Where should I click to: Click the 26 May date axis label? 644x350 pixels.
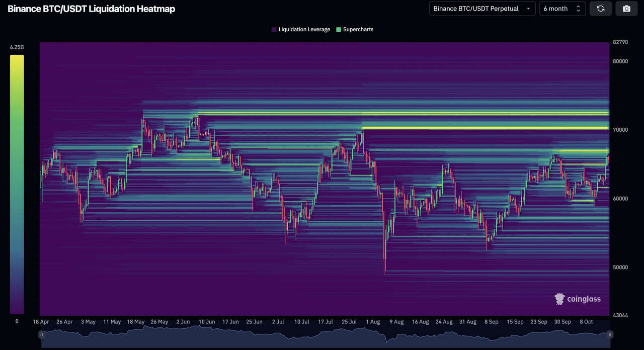pos(159,322)
